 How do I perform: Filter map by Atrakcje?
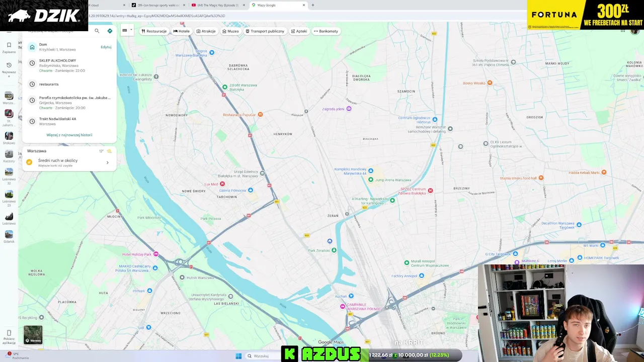tap(206, 31)
